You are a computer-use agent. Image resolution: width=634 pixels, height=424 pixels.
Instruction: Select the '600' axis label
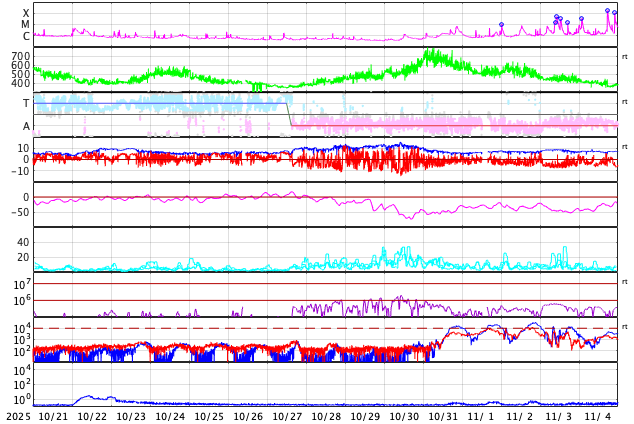[x=21, y=65]
